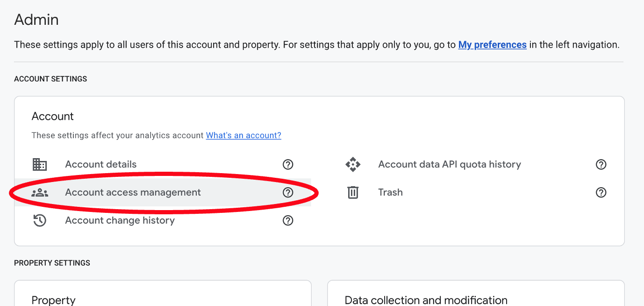Open the My preferences link
The height and width of the screenshot is (306, 644).
point(492,45)
